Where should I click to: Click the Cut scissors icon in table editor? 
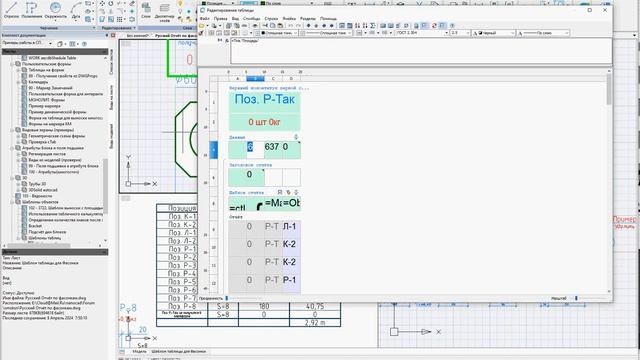point(265,26)
